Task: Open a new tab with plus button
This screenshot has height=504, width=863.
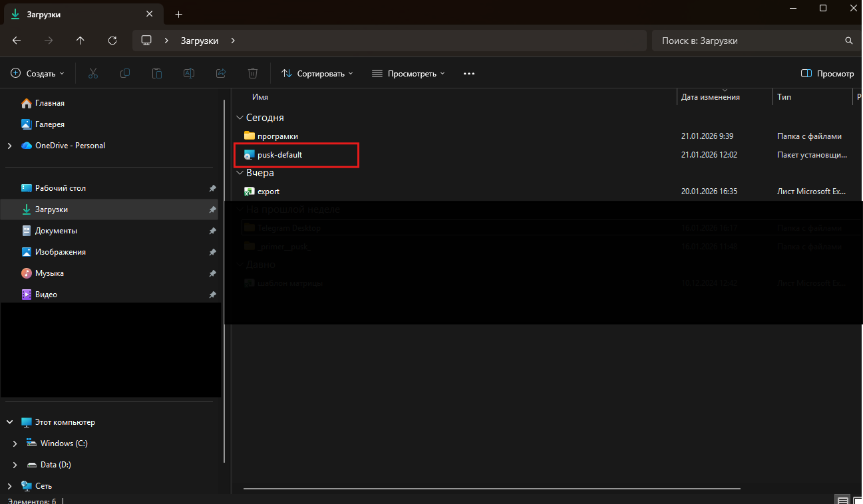Action: tap(178, 14)
